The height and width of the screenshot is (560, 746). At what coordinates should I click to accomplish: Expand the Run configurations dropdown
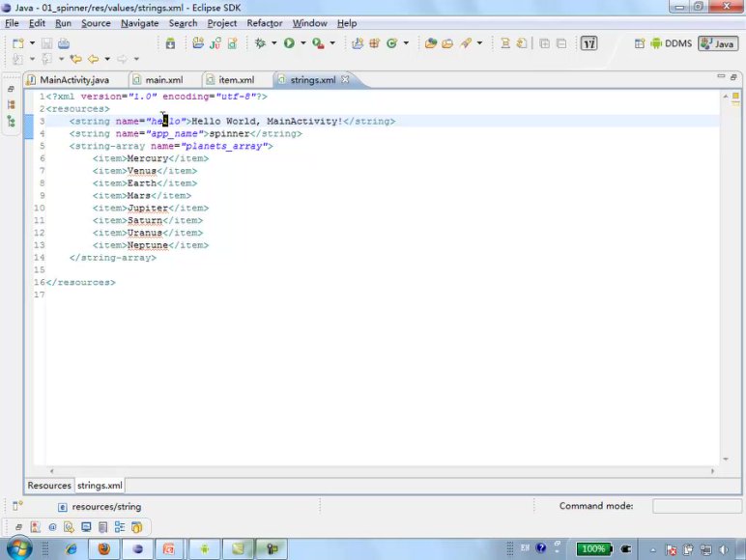tap(303, 43)
